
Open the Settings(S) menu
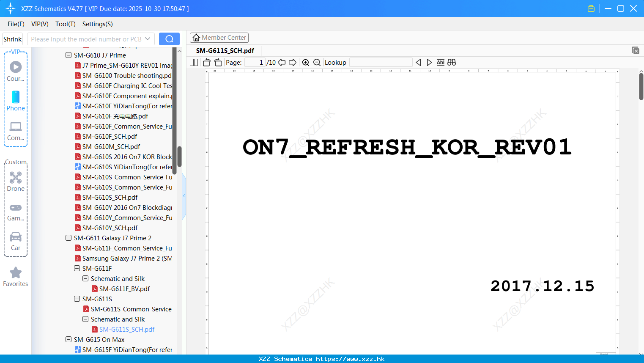pyautogui.click(x=98, y=24)
